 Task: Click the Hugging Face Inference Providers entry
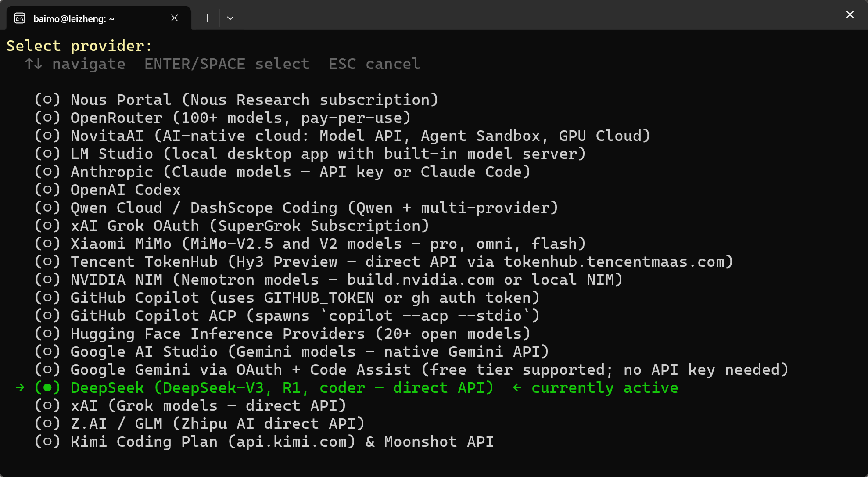click(x=283, y=334)
